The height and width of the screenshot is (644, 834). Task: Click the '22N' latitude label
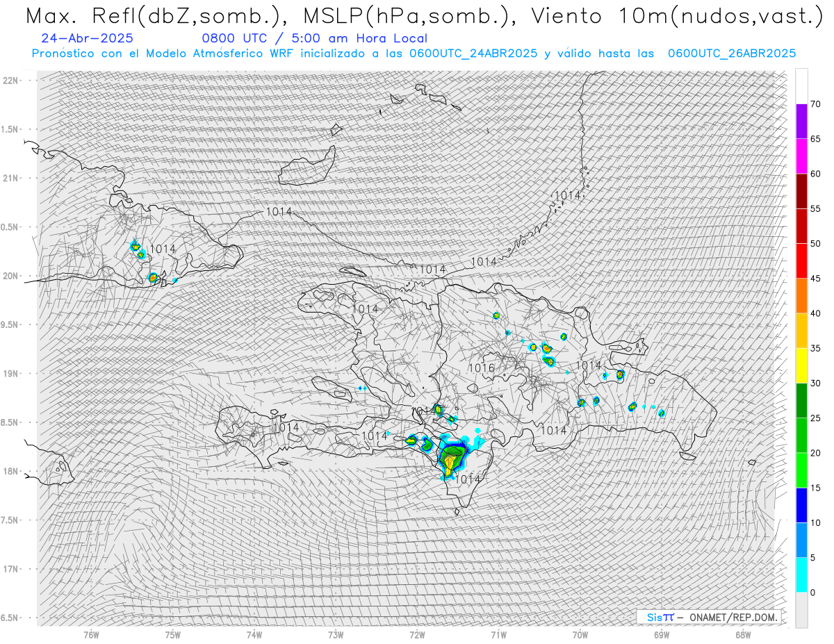coord(10,81)
